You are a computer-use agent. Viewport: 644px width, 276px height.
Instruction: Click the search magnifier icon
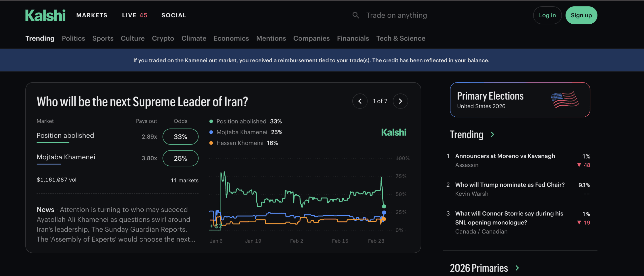click(x=355, y=15)
